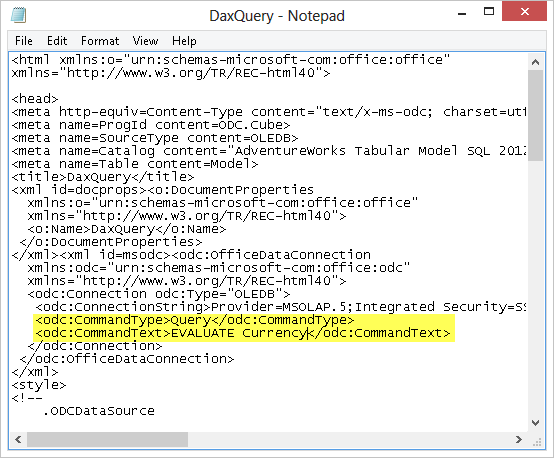554x458 pixels.
Task: Click the horizontal scrollbar thumb
Action: [107, 439]
